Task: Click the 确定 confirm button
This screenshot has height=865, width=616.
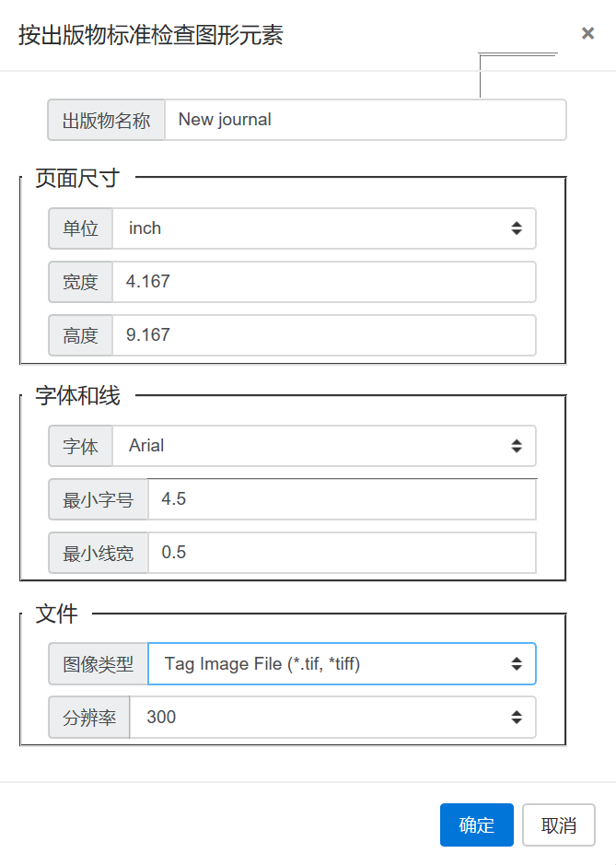Action: pos(476,824)
